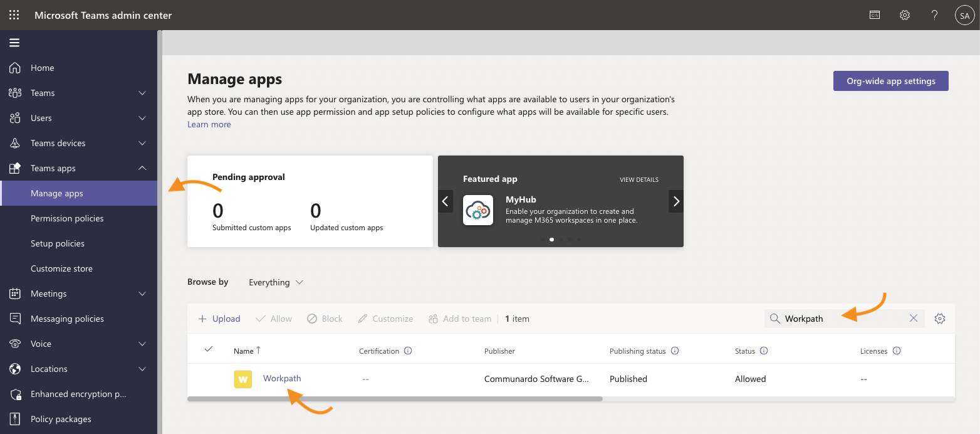
Task: Click the Pending approval card
Action: click(x=310, y=201)
